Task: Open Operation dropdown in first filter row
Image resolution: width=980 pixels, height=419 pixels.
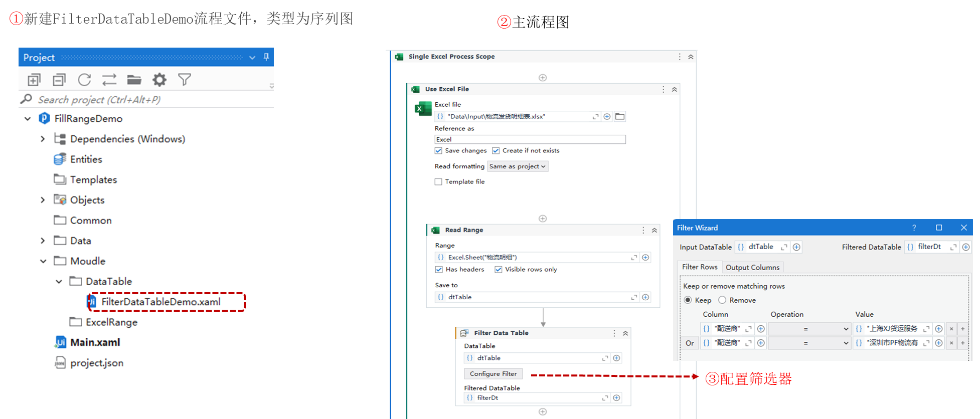Action: 809,329
